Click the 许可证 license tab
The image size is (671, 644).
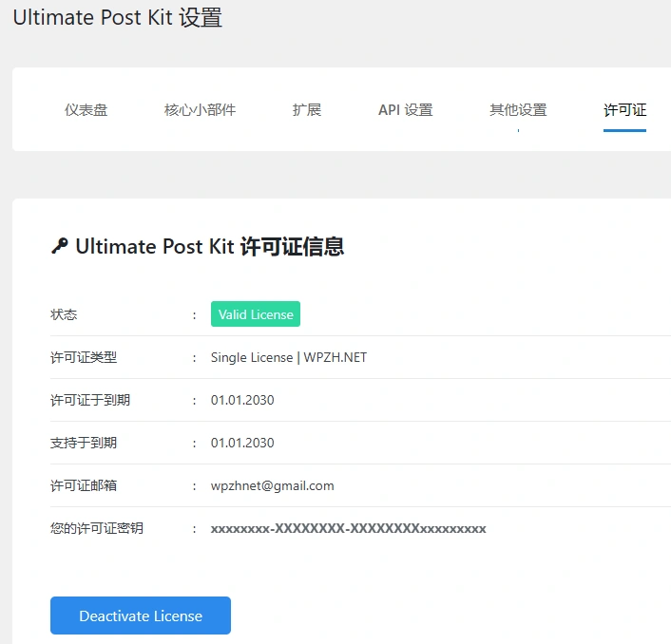624,110
